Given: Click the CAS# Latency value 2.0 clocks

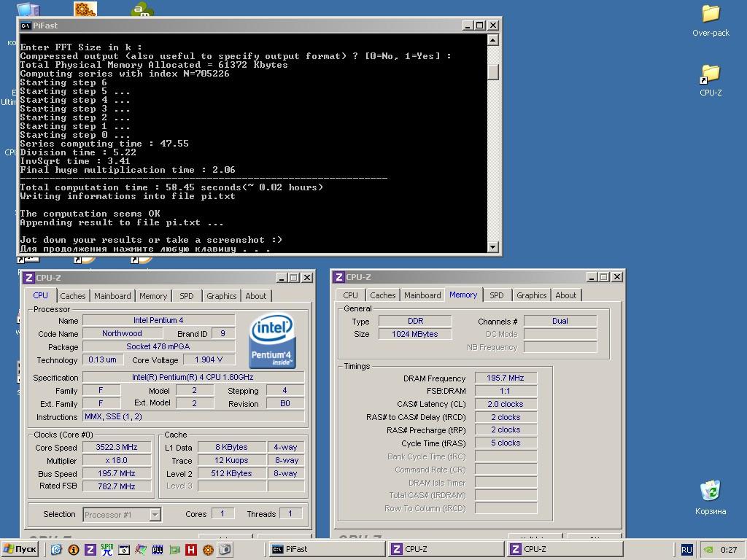Looking at the screenshot, I should click(506, 404).
